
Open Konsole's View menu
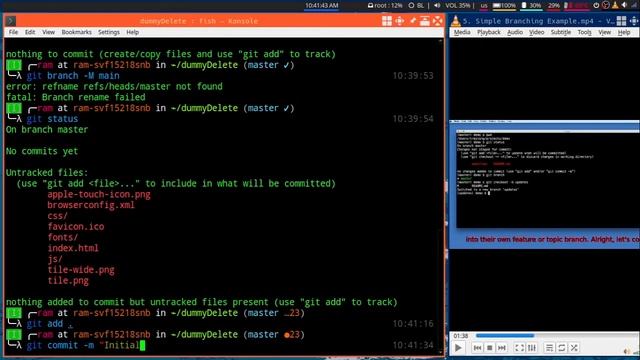pyautogui.click(x=48, y=32)
